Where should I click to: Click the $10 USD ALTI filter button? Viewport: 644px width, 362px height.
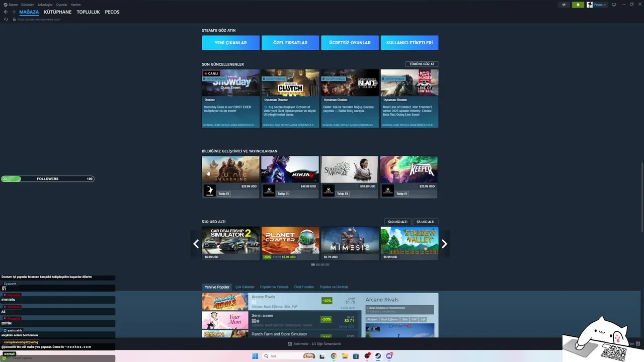click(x=397, y=222)
